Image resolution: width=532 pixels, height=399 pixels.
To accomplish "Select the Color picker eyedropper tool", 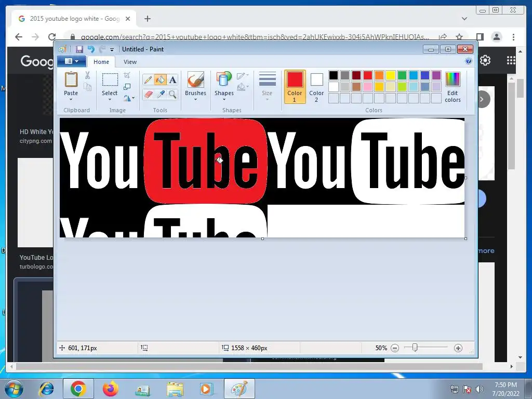I will [x=160, y=94].
